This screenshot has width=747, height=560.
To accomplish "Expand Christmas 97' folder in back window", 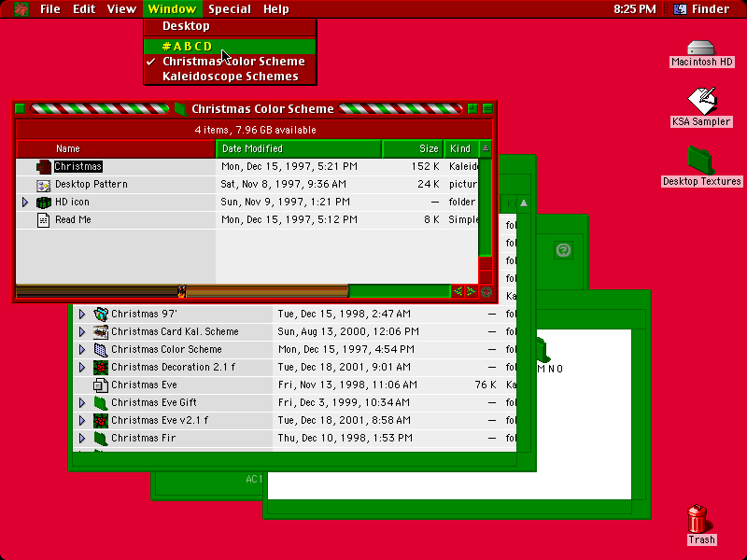I will 82,315.
